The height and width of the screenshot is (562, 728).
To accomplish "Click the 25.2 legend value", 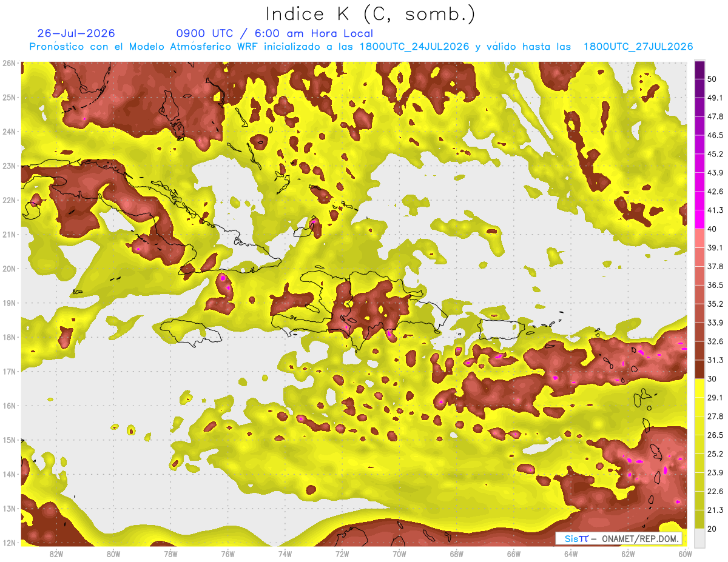I will pyautogui.click(x=715, y=453).
